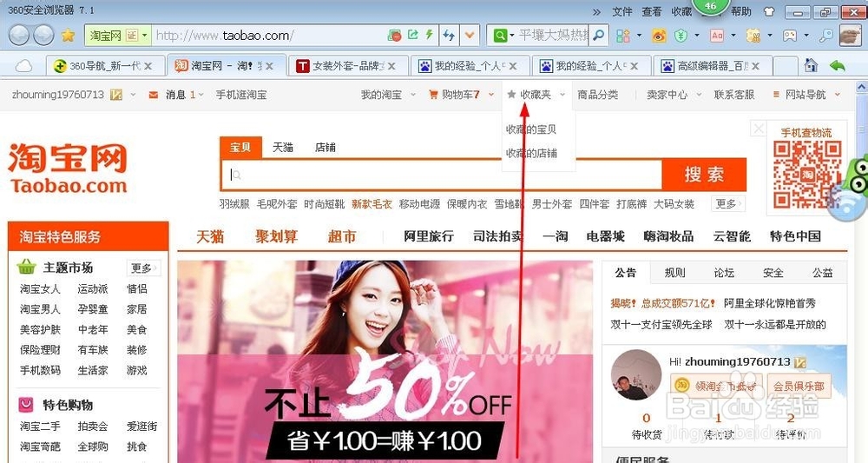
Task: Open 聚划算 in the navigation bar
Action: pyautogui.click(x=276, y=236)
